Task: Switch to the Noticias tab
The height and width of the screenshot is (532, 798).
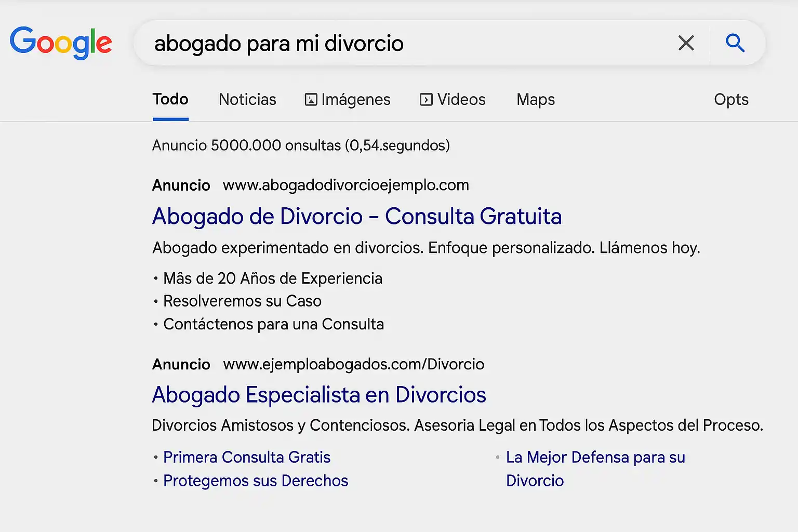Action: [x=247, y=99]
